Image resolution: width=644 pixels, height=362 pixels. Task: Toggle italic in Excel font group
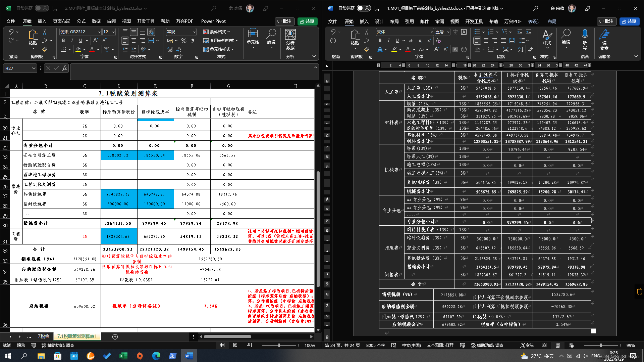coord(72,40)
